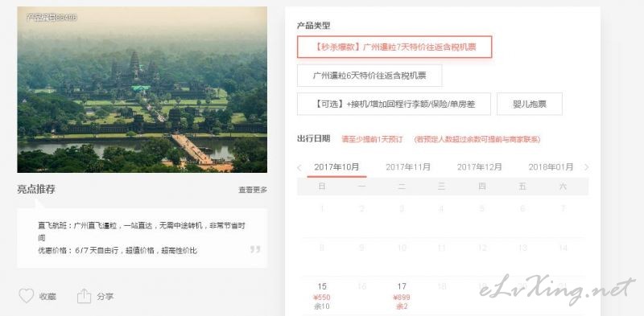Pick October 17 priced ¥899

coord(402,296)
